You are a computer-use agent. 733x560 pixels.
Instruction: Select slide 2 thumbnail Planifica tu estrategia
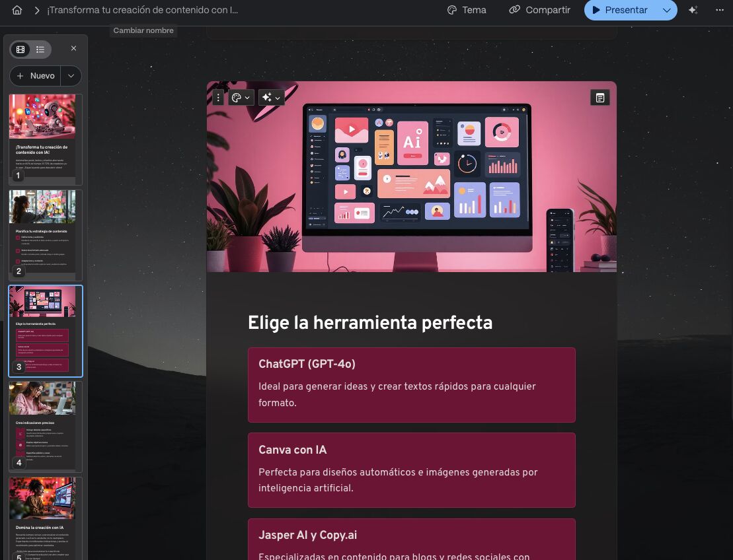click(x=46, y=235)
